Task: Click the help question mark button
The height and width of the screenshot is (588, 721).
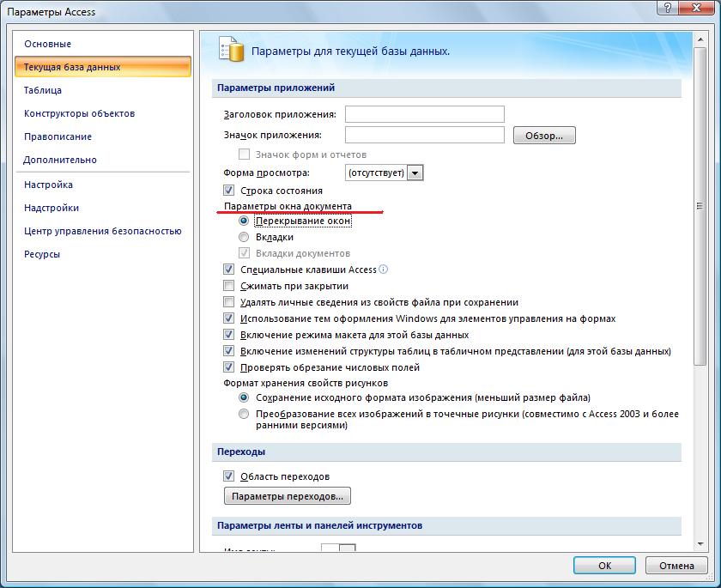Action: [x=668, y=8]
